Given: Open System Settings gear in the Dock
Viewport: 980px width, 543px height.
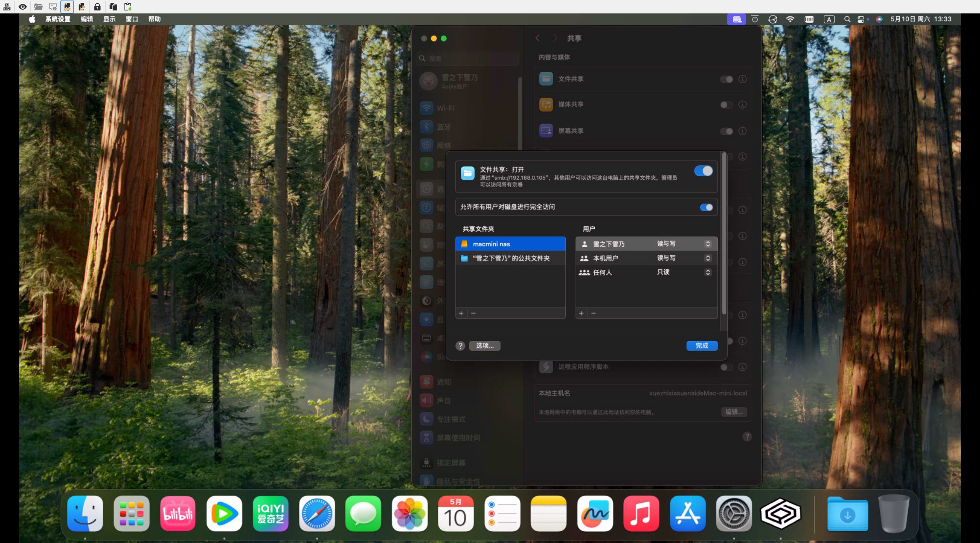Looking at the screenshot, I should (734, 514).
